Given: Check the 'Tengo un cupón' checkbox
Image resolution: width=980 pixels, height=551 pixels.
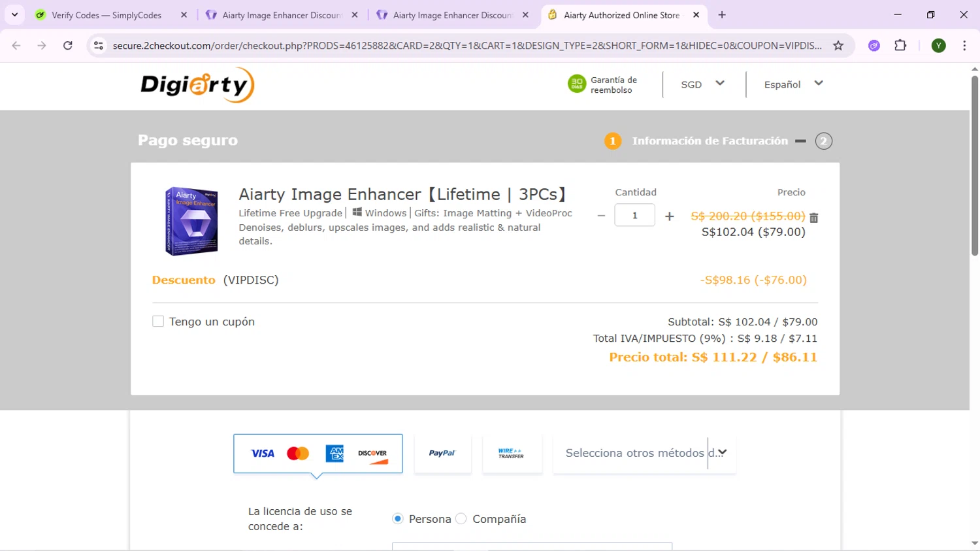Looking at the screenshot, I should [158, 321].
